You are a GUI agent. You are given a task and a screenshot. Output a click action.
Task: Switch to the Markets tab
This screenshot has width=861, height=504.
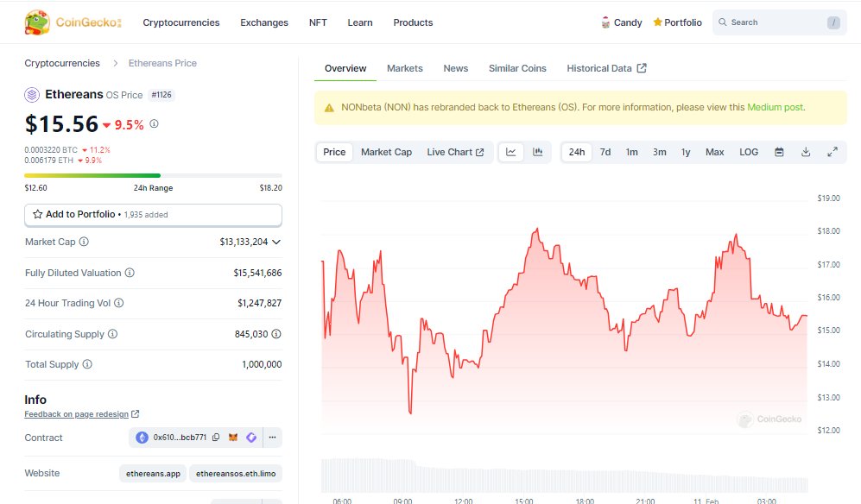405,69
